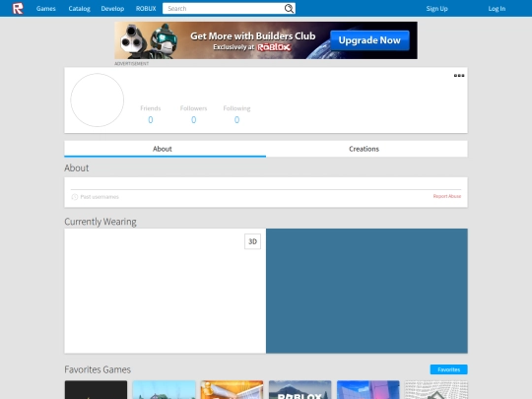Click the Past usernames label
The height and width of the screenshot is (399, 532).
click(x=100, y=197)
